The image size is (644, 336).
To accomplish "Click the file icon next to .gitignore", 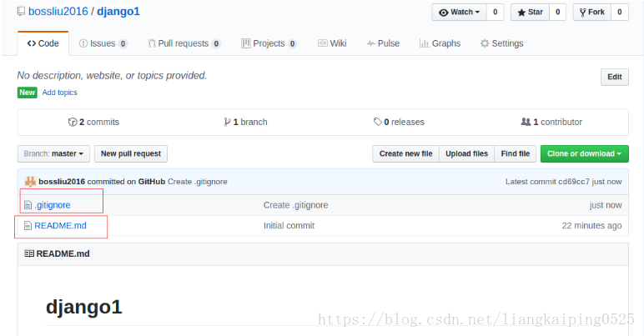I will click(x=28, y=205).
